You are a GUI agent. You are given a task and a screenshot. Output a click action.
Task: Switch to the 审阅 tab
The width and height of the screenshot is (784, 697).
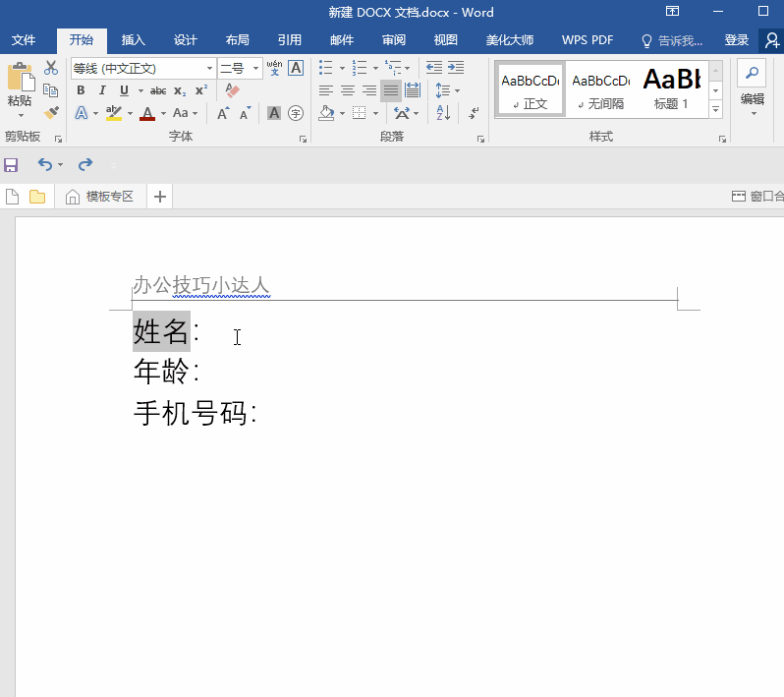[x=394, y=40]
